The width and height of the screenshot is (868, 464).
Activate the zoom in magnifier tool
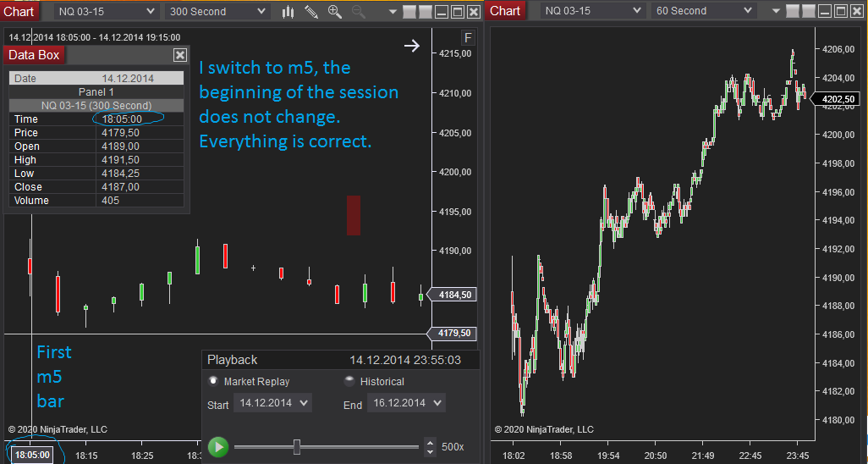(335, 12)
